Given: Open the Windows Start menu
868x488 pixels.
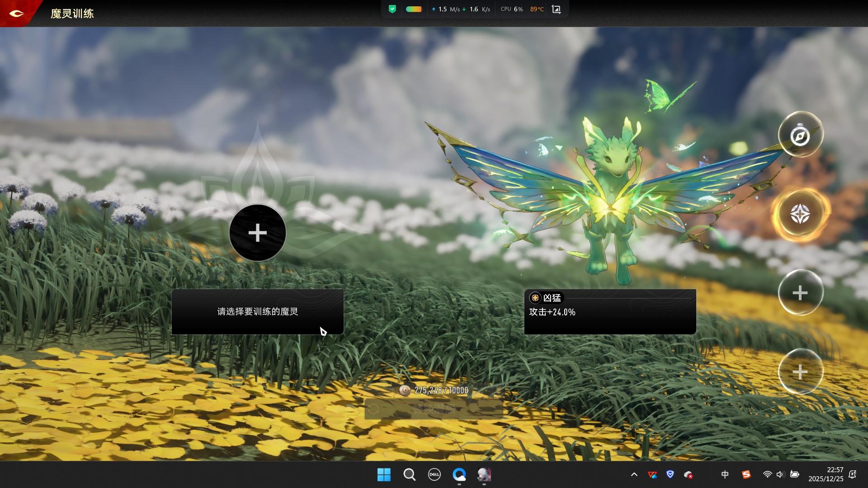Looking at the screenshot, I should [x=384, y=474].
